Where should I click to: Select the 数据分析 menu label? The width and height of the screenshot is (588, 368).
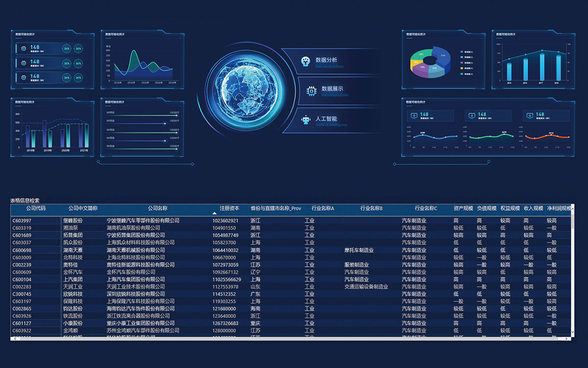[x=326, y=60]
